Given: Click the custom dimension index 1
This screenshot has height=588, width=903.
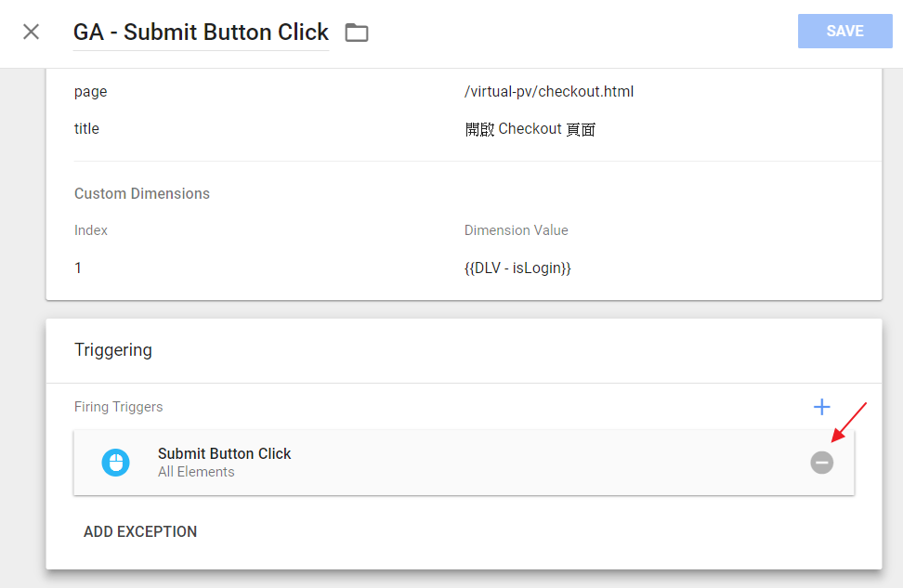Looking at the screenshot, I should click(78, 268).
